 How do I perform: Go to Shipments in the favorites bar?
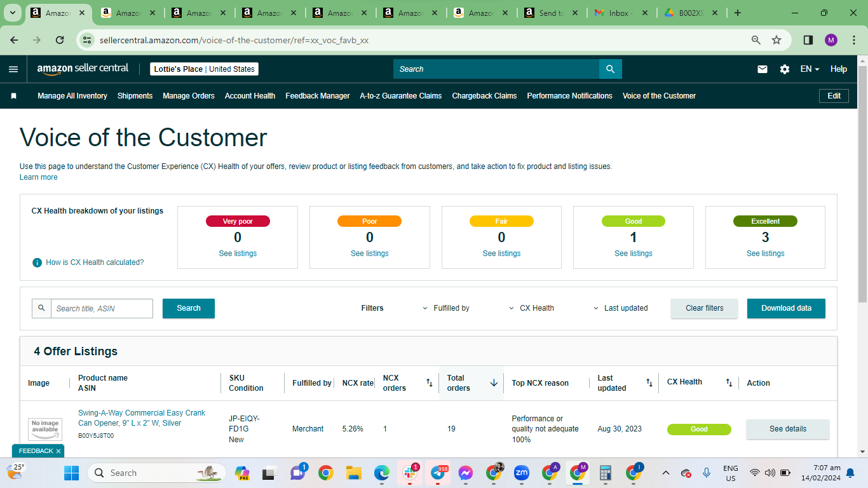(135, 96)
